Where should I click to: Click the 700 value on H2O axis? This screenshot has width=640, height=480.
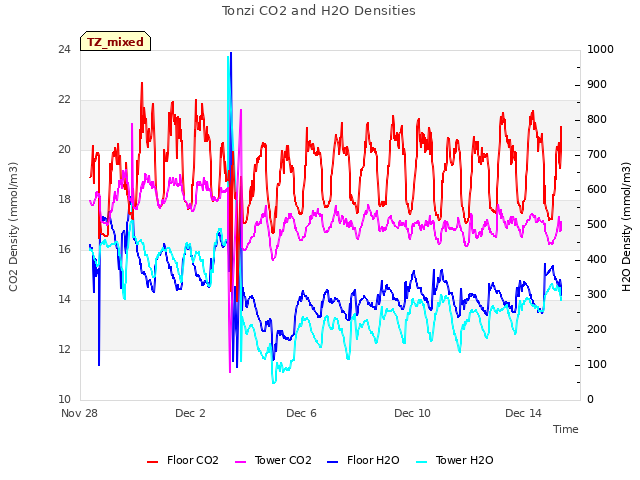pyautogui.click(x=597, y=155)
